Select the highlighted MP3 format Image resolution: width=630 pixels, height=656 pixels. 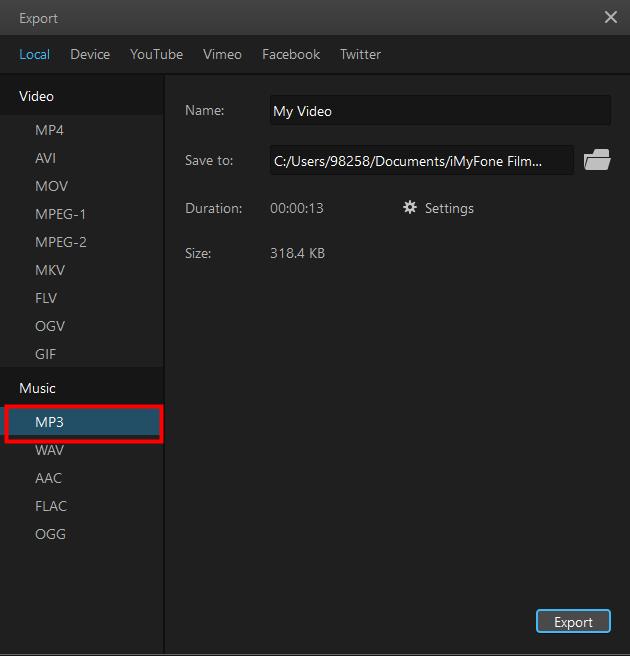click(x=49, y=422)
